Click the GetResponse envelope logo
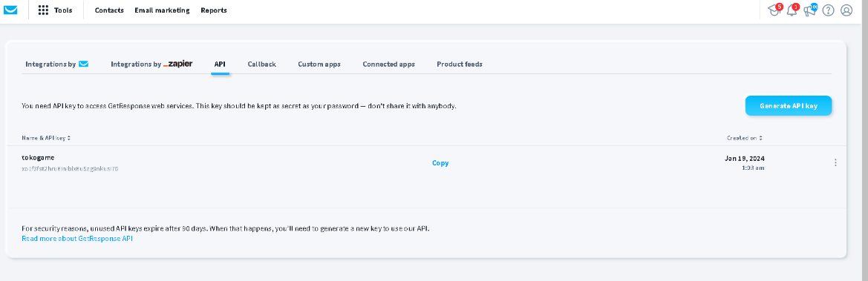868x281 pixels. (10, 10)
